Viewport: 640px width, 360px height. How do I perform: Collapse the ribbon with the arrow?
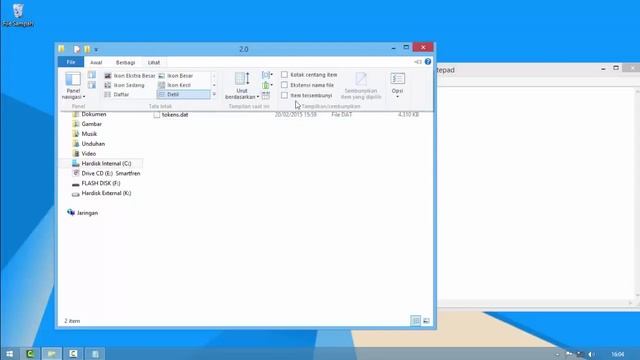click(418, 62)
